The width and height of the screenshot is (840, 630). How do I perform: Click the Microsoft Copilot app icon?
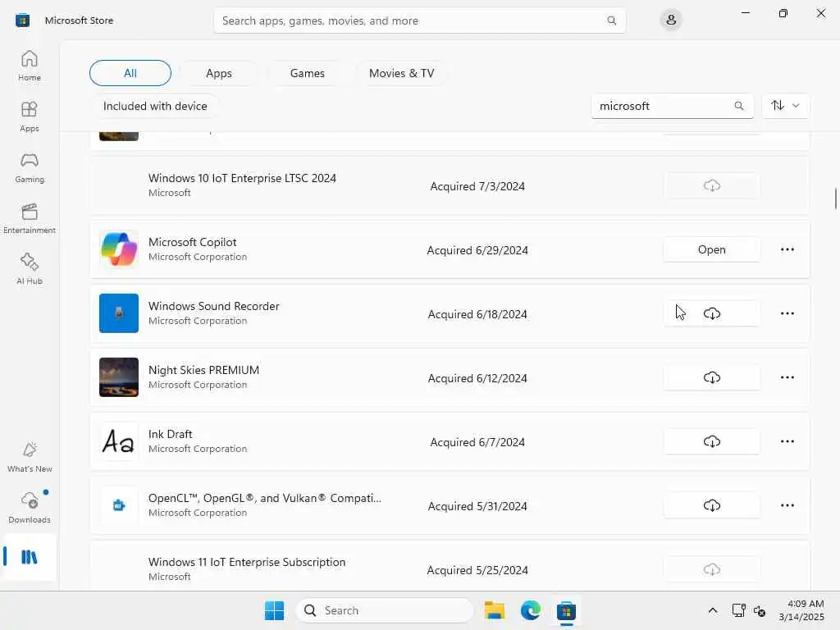pos(119,249)
